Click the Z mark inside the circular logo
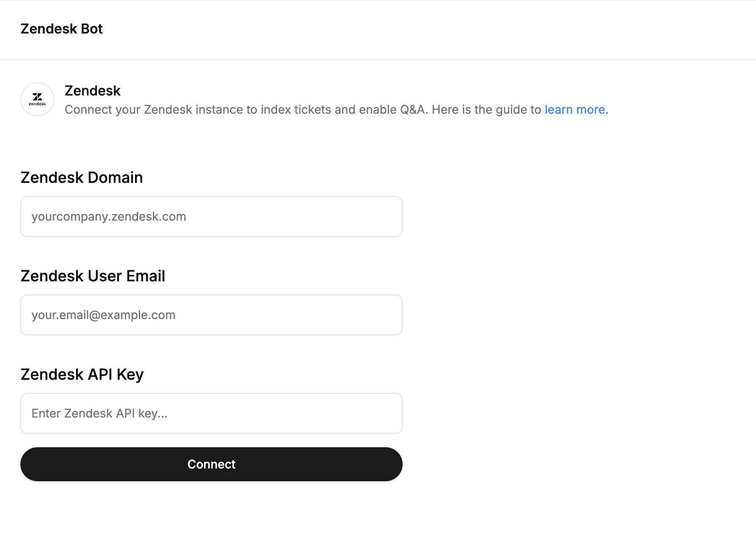The image size is (756, 544). coord(37,97)
